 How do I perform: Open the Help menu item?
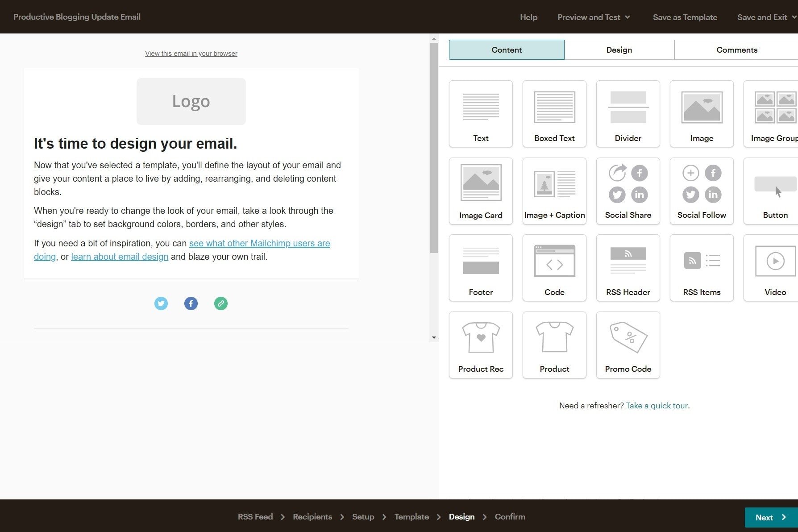tap(528, 17)
